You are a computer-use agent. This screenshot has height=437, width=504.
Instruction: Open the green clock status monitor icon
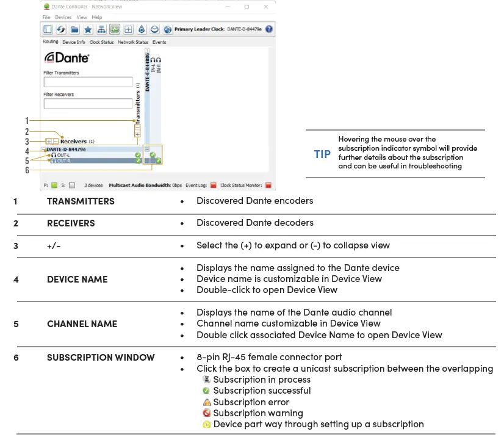(x=115, y=29)
